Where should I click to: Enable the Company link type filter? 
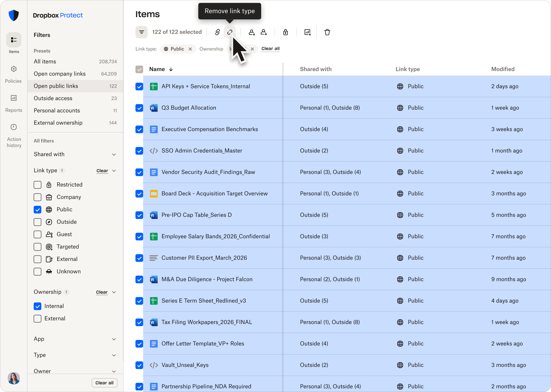37,197
